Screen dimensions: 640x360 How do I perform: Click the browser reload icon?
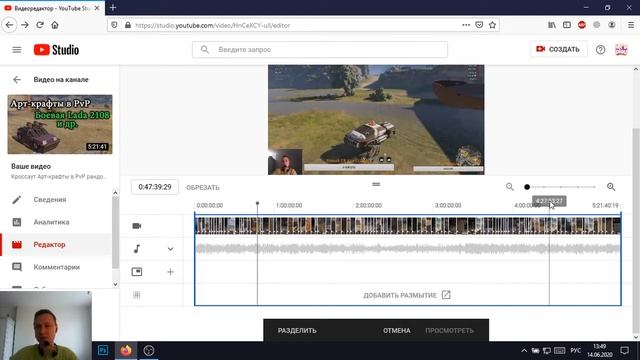[40, 25]
